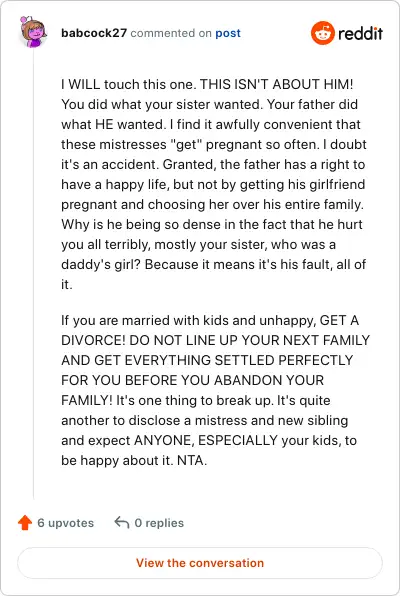Click the reply arrow icon

pyautogui.click(x=122, y=523)
